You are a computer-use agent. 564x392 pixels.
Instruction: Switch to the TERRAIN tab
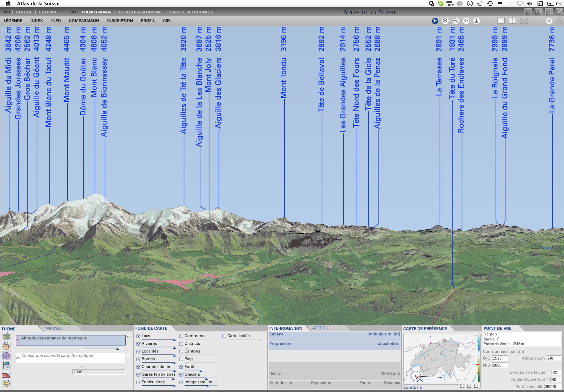(53, 329)
